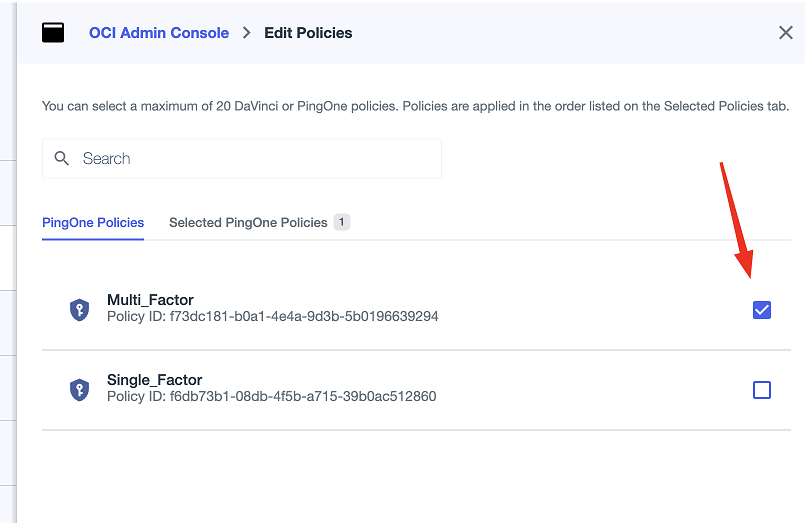The height and width of the screenshot is (523, 805).
Task: Open the OCI Admin Console breadcrumb link
Action: coord(159,33)
